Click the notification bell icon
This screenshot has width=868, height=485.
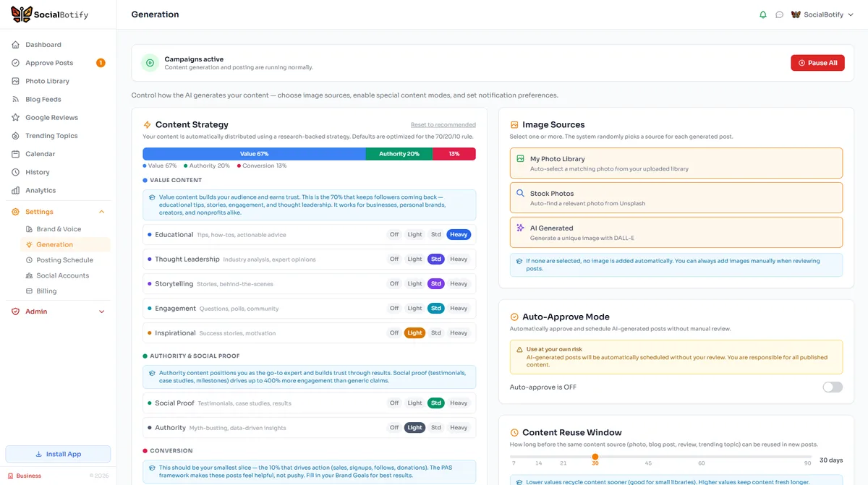coord(762,14)
